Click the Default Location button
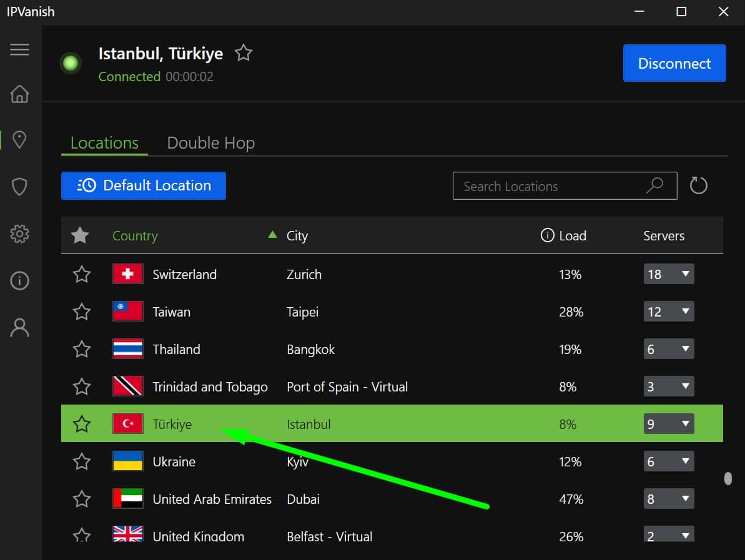Screen dimensions: 745x560 point(144,185)
